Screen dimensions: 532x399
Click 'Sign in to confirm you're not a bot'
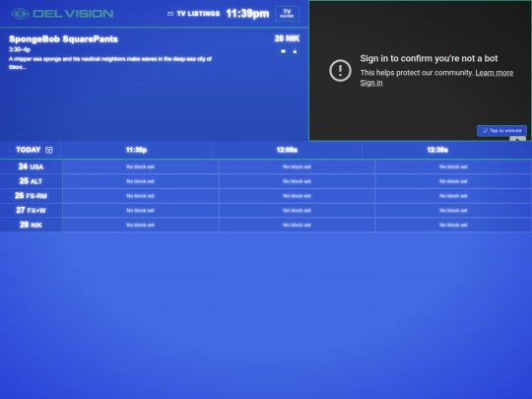[x=429, y=58]
